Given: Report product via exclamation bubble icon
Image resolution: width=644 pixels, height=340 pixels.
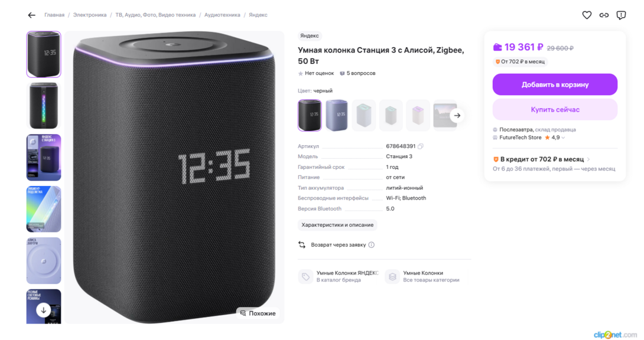Looking at the screenshot, I should tap(621, 15).
